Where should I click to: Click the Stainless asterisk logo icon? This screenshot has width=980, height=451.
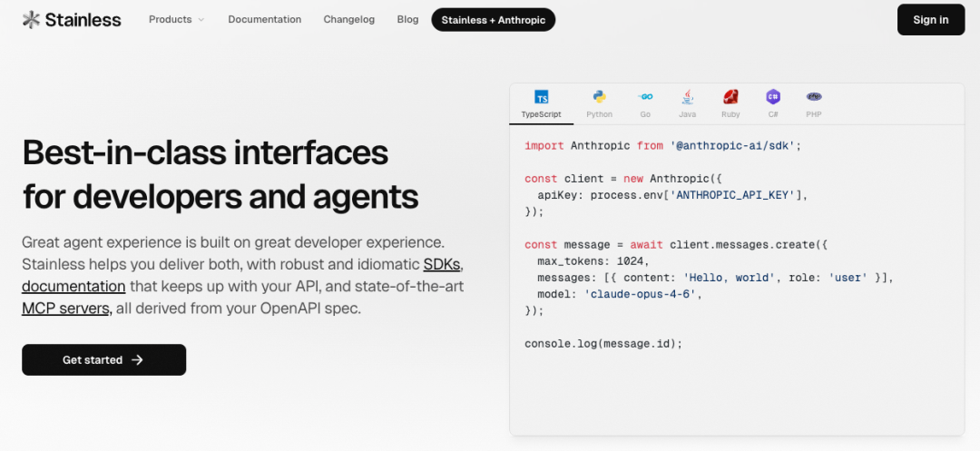click(31, 19)
